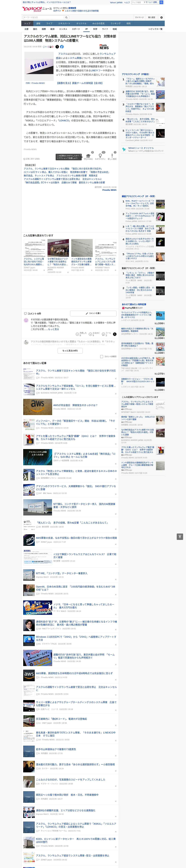Image resolution: width=186 pixels, height=868 pixels.
Task: Play the レモン彗星の撮影に成功 video thumbnail
Action: click(160, 290)
